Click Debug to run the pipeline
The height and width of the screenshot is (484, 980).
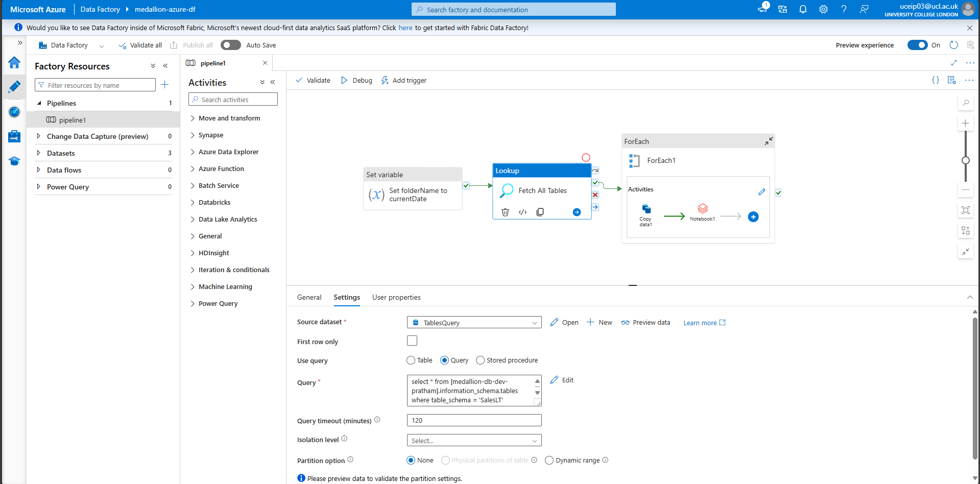coord(356,81)
